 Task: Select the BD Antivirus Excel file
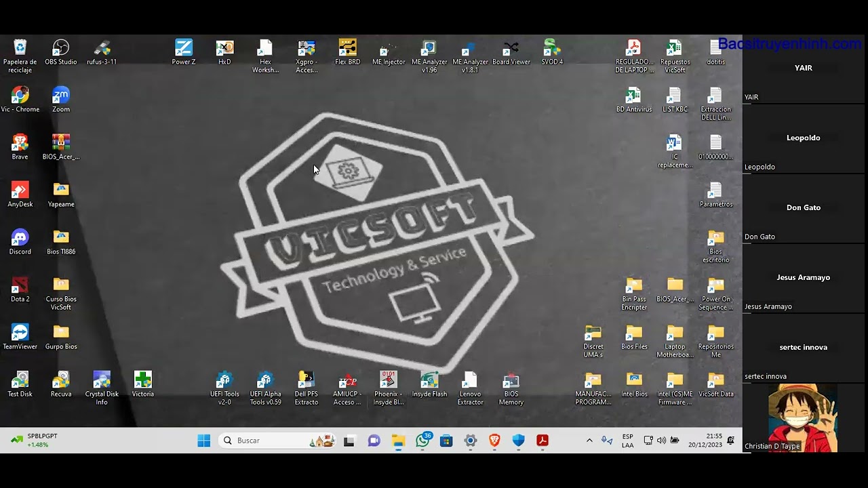pyautogui.click(x=634, y=100)
